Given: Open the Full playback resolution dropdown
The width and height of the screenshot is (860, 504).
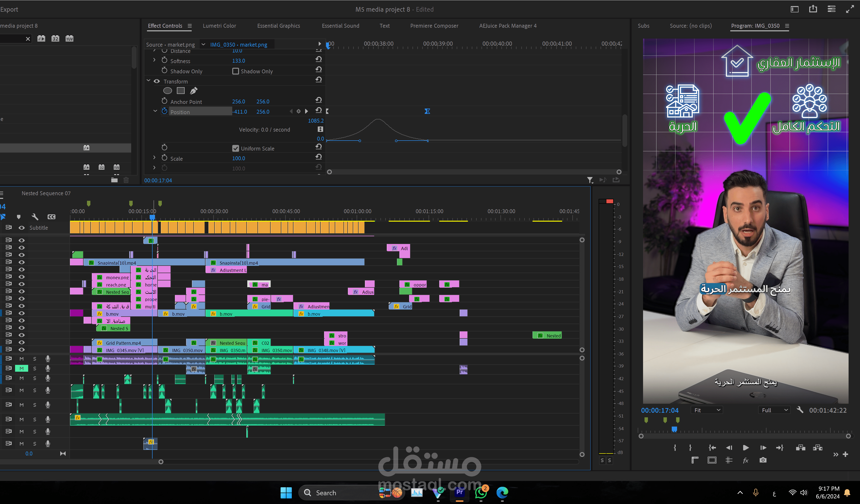Looking at the screenshot, I should (775, 410).
